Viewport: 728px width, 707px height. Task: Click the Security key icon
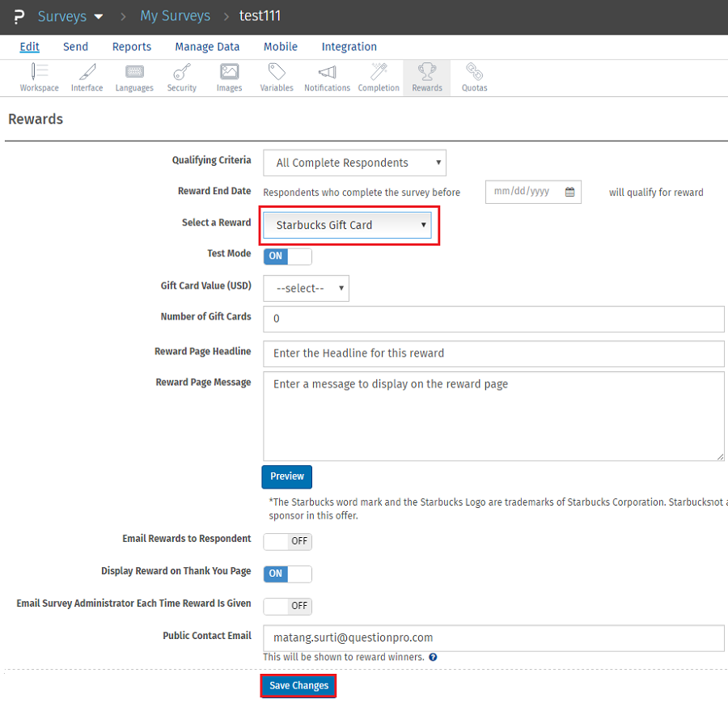coord(182,73)
